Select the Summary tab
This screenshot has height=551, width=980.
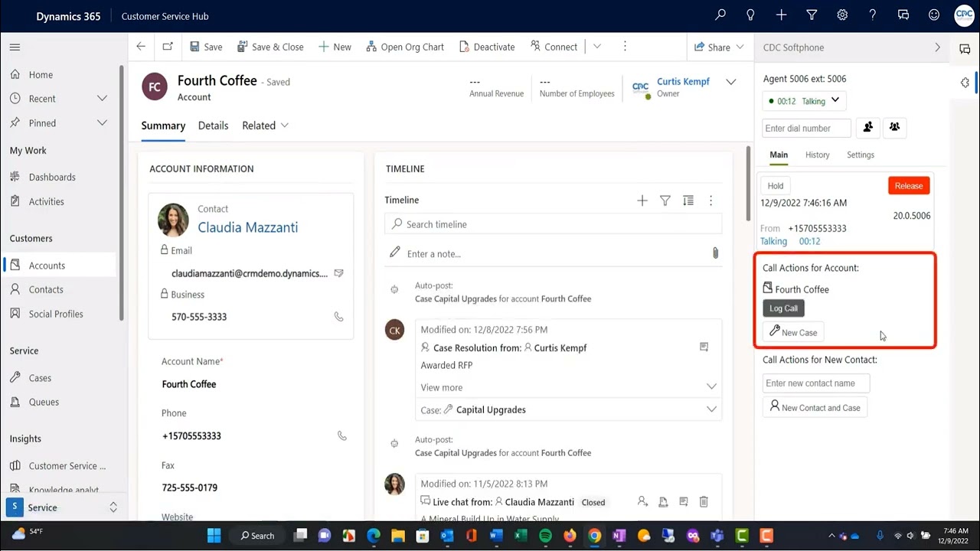(163, 126)
